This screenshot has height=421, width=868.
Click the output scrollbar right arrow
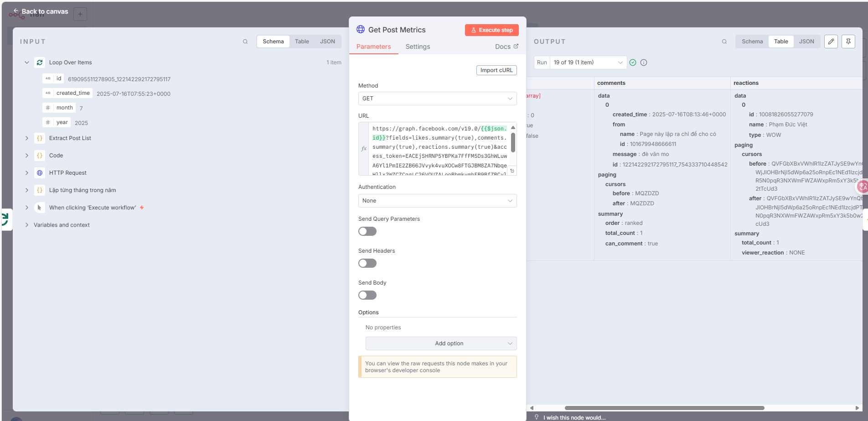(857, 408)
